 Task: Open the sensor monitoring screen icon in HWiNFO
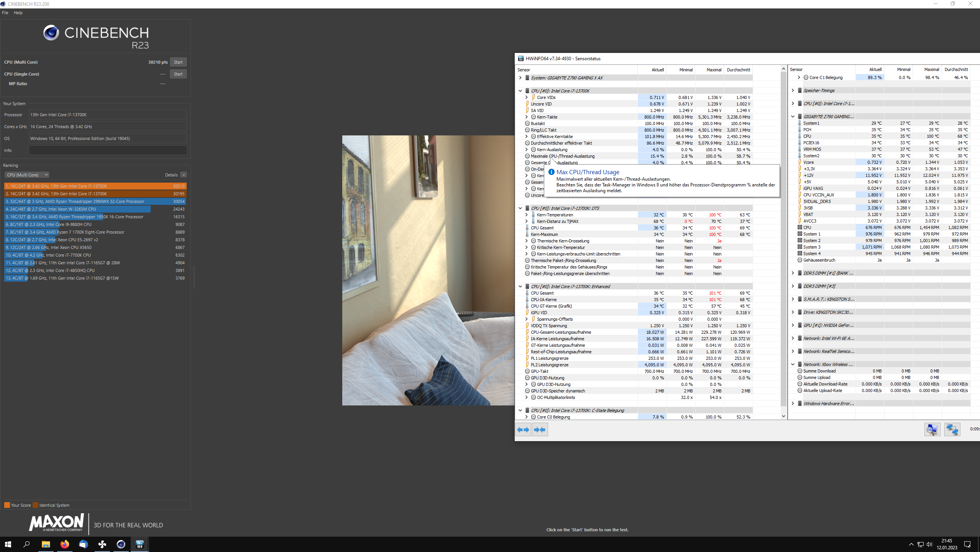933,429
